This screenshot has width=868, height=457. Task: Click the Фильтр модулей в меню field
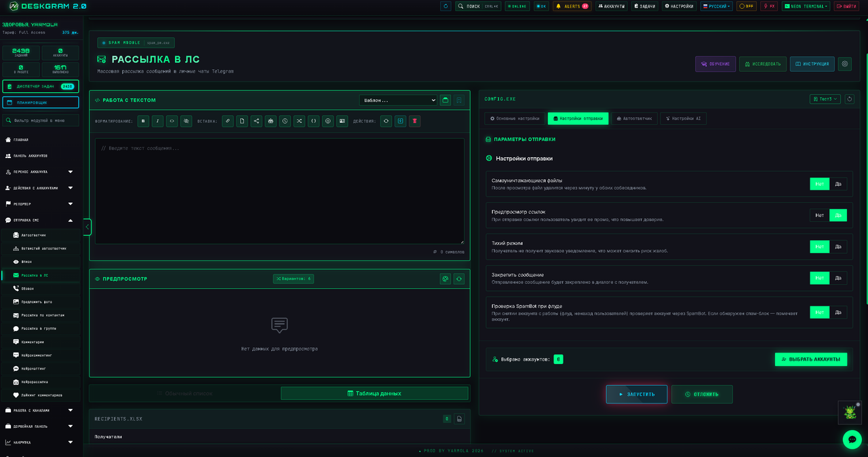[x=41, y=120]
